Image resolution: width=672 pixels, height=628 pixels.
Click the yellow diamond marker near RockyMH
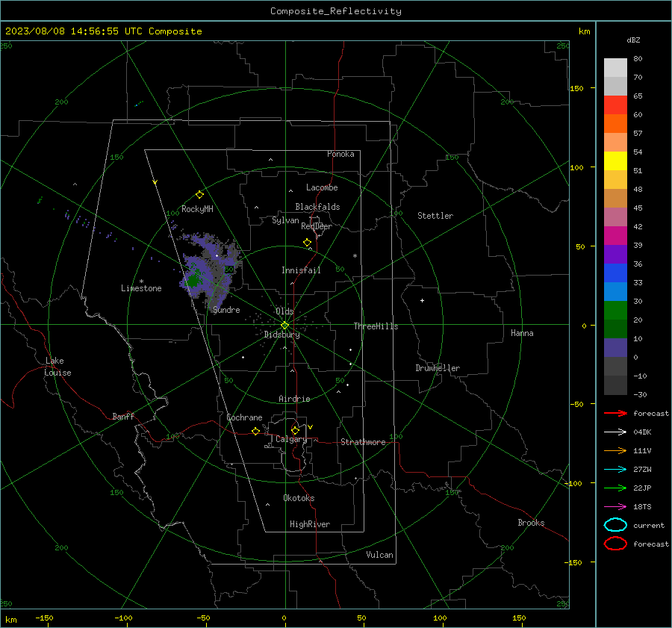199,195
